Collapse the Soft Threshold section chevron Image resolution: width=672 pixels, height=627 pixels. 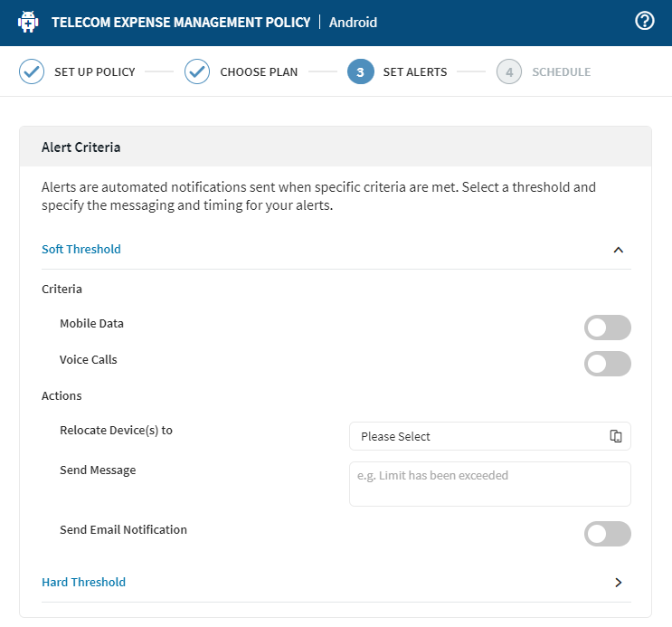[x=619, y=250]
